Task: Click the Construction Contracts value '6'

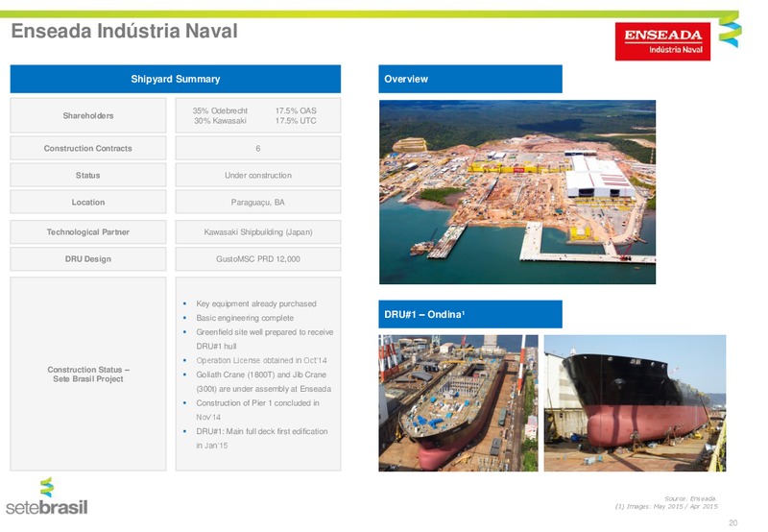Action: [258, 148]
